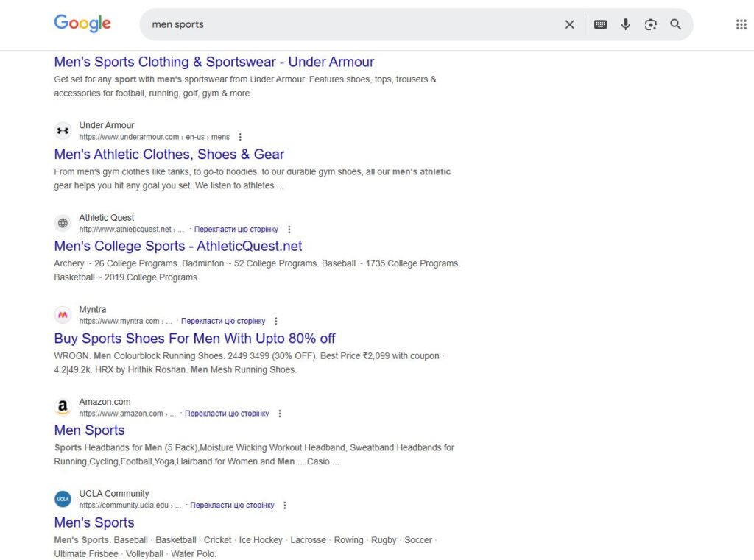Screen dimensions: 754x560
Task: Open 'Buy Sports Shoes For Men With Upto 80% off'
Action: point(194,338)
